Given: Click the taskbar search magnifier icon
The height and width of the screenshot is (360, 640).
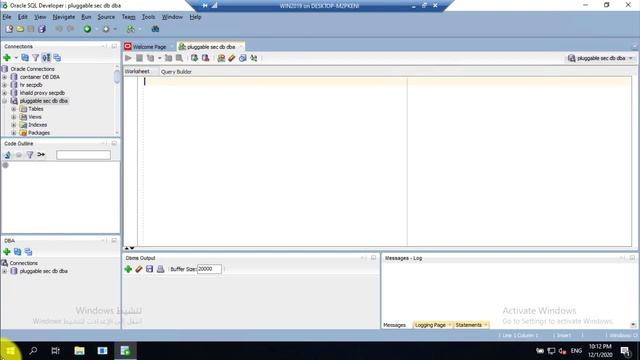Looking at the screenshot, I should (33, 351).
